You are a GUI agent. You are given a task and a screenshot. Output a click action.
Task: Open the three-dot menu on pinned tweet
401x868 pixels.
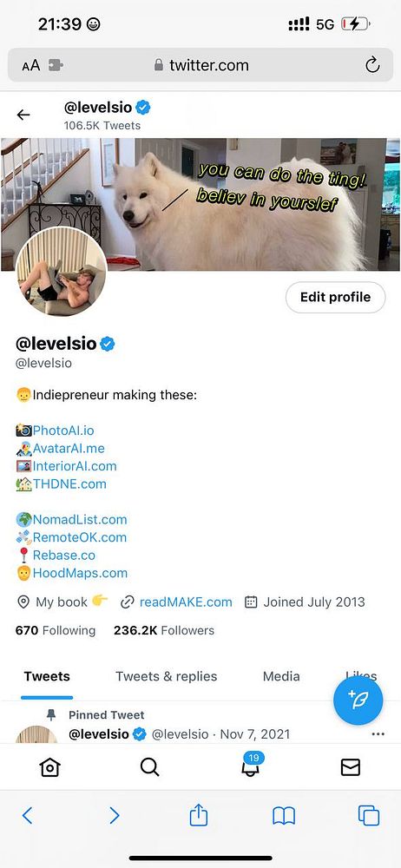(x=378, y=734)
